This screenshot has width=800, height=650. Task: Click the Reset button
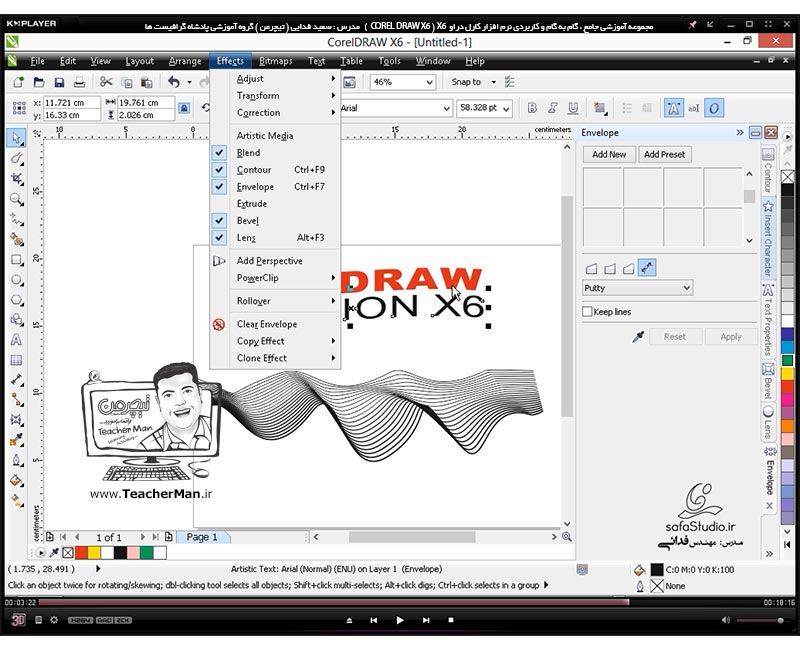(674, 337)
